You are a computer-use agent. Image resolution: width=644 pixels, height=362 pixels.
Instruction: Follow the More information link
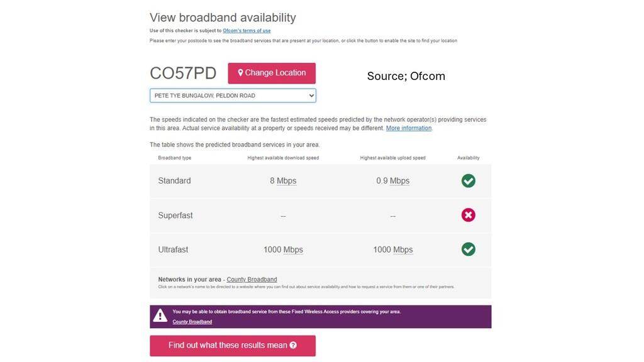409,128
